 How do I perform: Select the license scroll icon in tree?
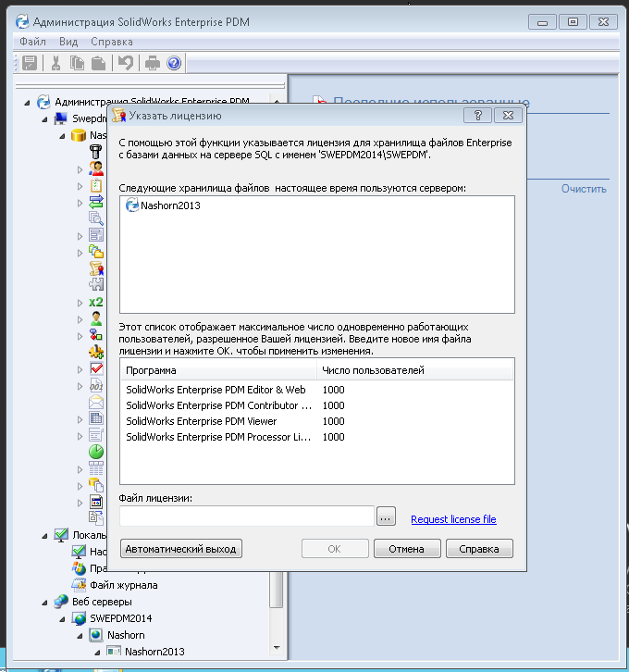pyautogui.click(x=96, y=268)
